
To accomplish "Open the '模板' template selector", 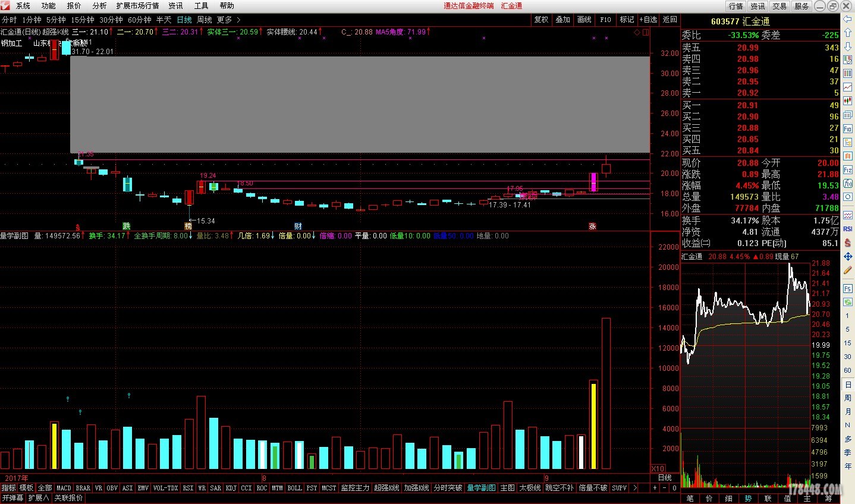I will (x=26, y=488).
